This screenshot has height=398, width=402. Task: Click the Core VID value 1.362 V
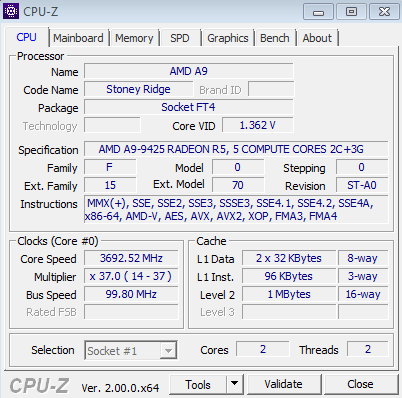click(x=258, y=125)
